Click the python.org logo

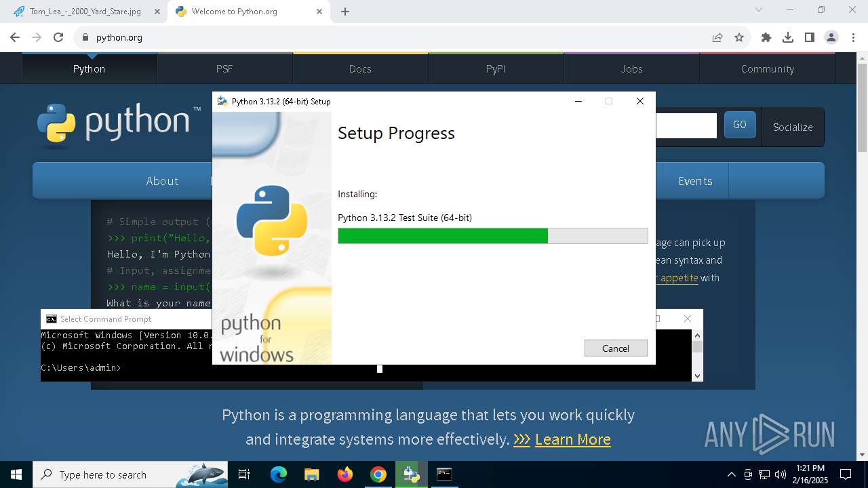[119, 125]
